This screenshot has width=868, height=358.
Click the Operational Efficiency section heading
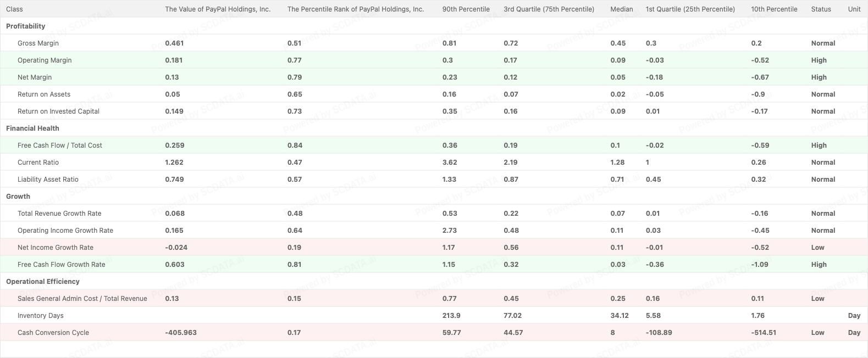tap(43, 282)
